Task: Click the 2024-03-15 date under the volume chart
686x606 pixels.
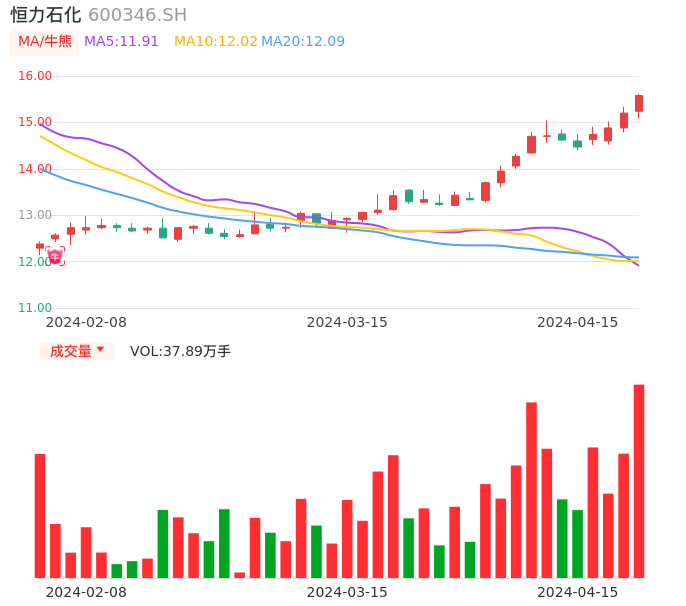Action: coord(347,592)
